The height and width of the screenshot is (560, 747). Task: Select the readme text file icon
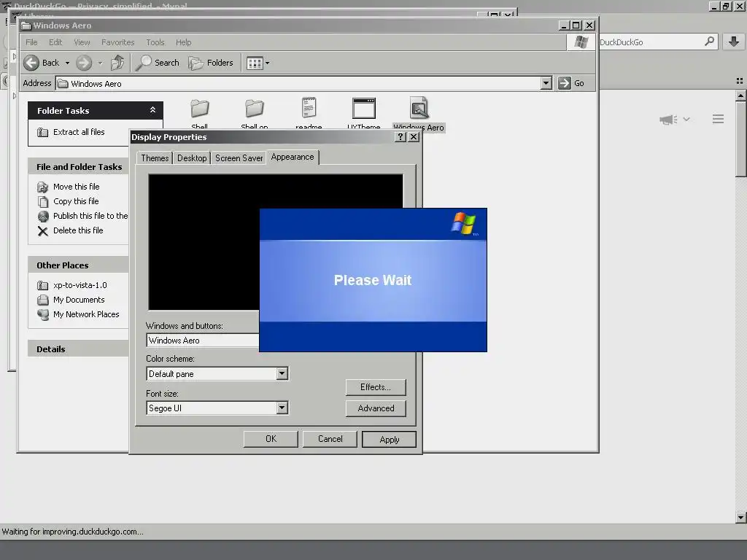pyautogui.click(x=309, y=108)
